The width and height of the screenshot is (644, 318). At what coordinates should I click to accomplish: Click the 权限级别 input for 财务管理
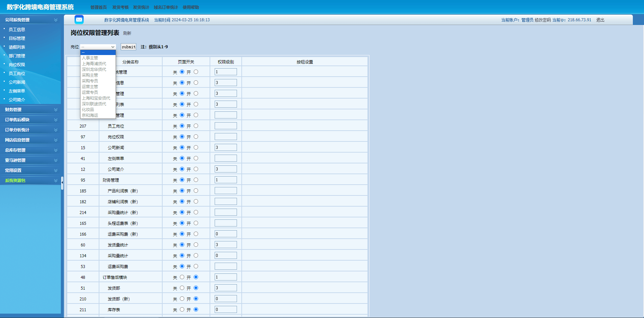pyautogui.click(x=225, y=180)
